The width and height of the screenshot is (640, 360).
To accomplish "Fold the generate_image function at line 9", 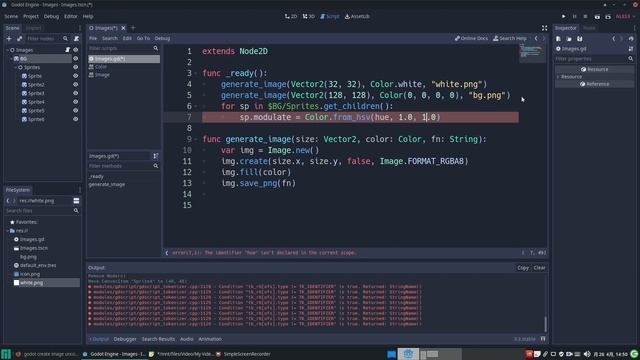I will (196, 140).
